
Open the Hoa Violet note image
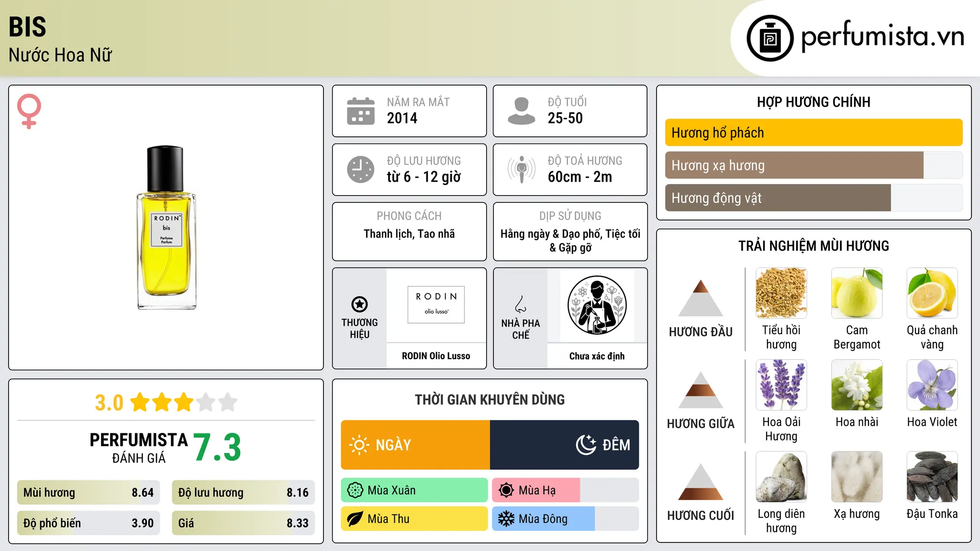(932, 385)
